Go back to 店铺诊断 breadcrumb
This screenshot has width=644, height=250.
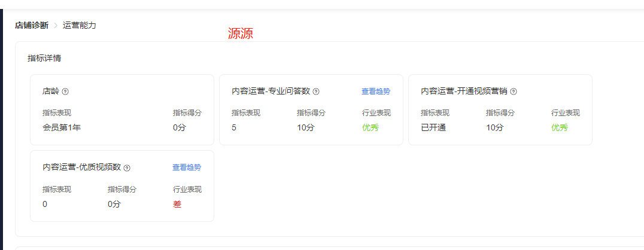(x=32, y=26)
